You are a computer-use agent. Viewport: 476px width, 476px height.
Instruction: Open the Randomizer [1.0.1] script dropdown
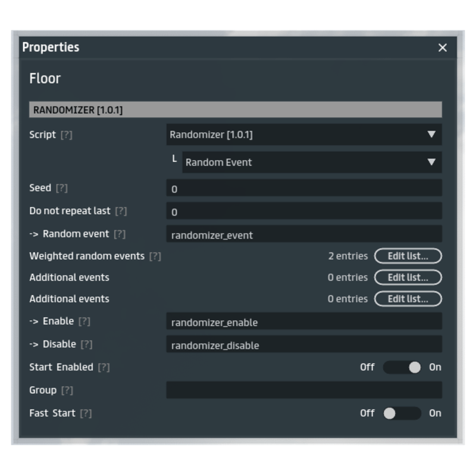pyautogui.click(x=303, y=134)
